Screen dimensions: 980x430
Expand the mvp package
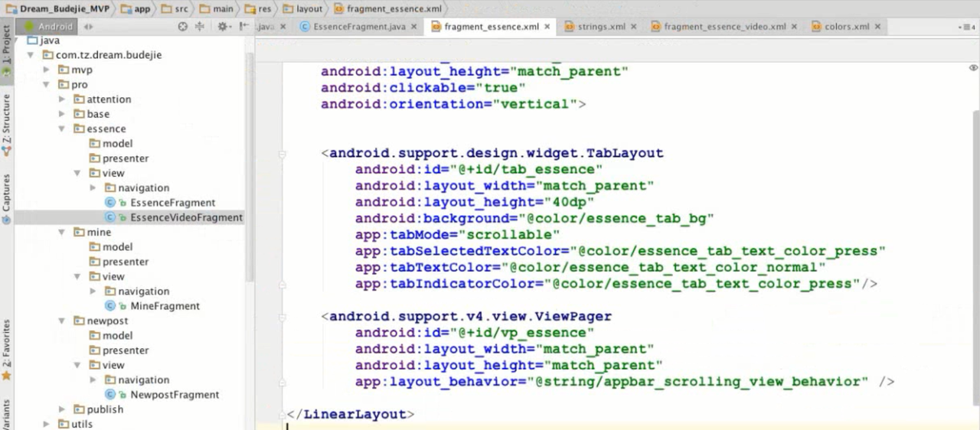pos(47,70)
